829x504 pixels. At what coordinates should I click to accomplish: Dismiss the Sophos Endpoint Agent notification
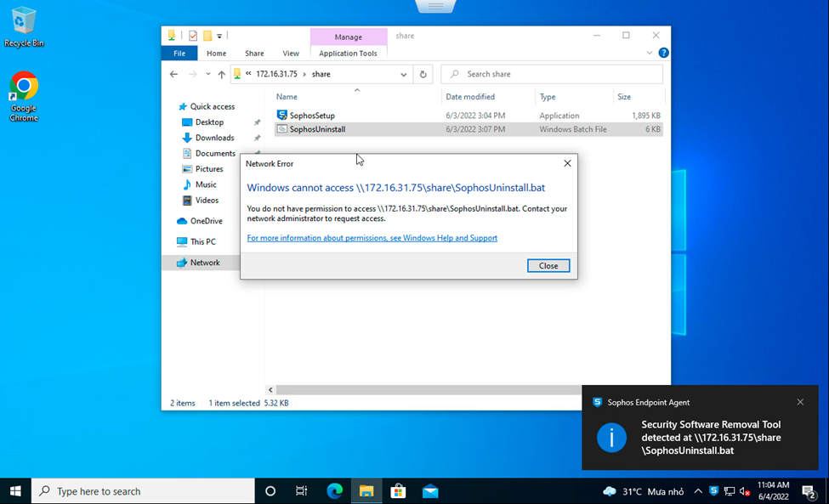pos(800,403)
